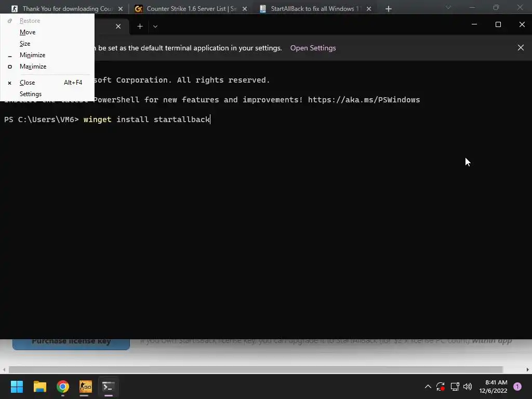Screen dimensions: 532x399
Task: Close the StartAllBack browser tab
Action: (369, 9)
